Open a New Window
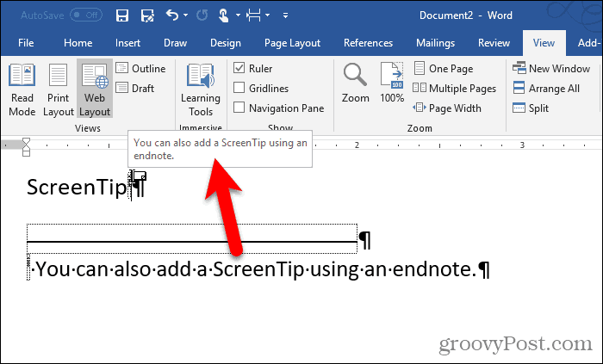603x364 pixels. [x=551, y=68]
